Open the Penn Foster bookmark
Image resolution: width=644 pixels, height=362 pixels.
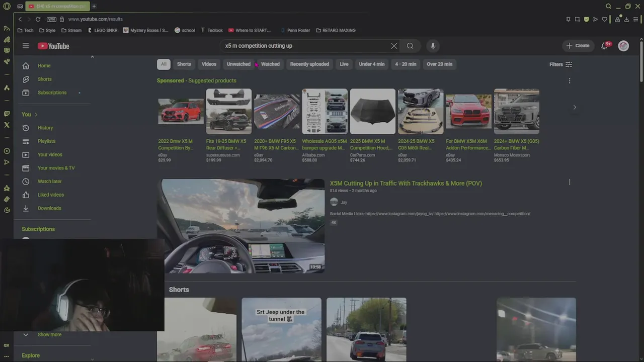(x=295, y=30)
